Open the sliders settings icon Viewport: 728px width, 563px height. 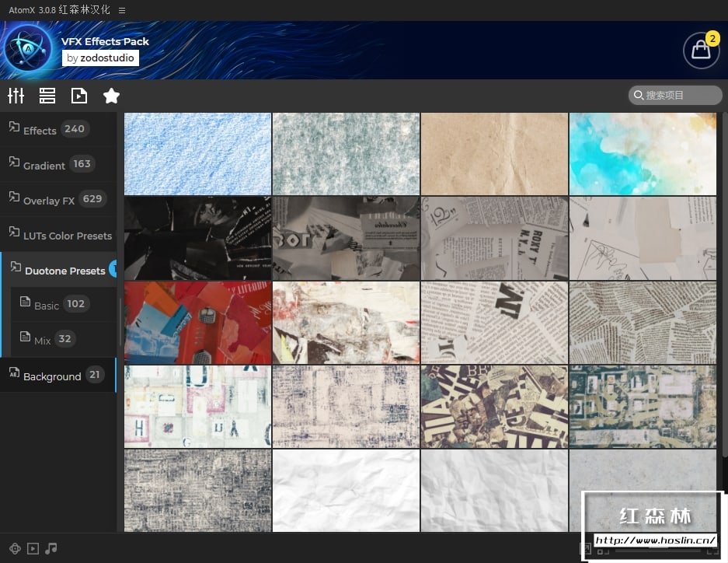pos(16,96)
